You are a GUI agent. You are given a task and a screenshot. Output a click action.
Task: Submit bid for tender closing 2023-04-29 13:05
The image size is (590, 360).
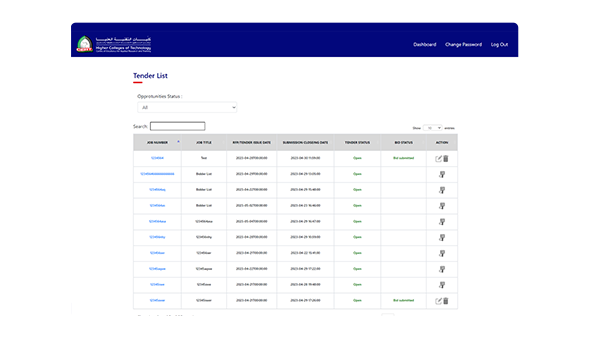pos(442,175)
